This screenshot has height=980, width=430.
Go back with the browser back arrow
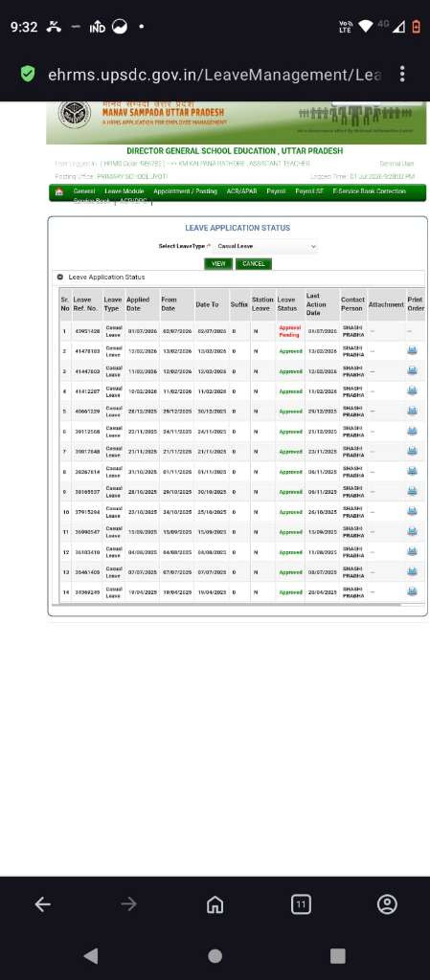[x=42, y=903]
